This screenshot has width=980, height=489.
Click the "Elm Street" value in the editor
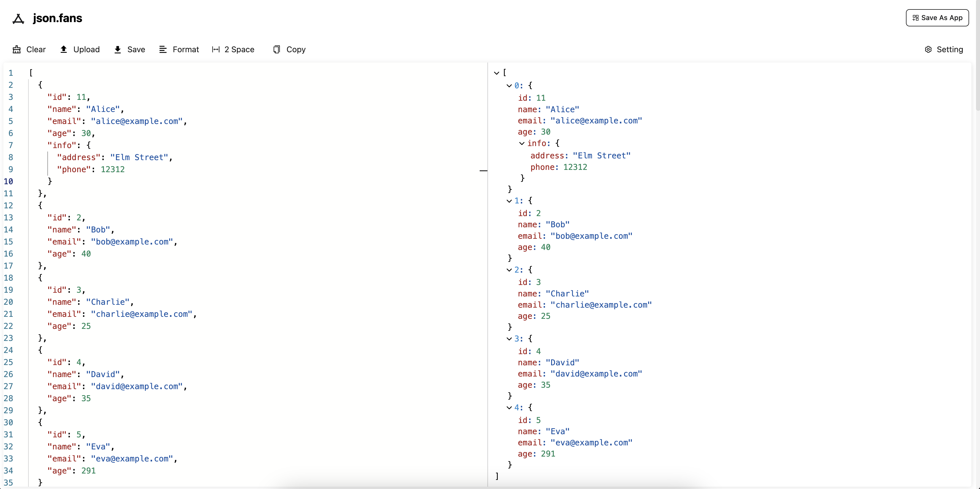pos(139,158)
